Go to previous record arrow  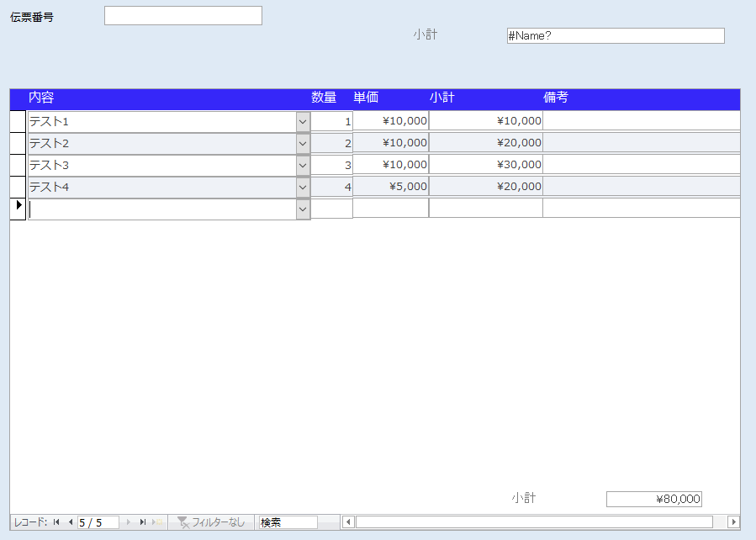pyautogui.click(x=70, y=522)
